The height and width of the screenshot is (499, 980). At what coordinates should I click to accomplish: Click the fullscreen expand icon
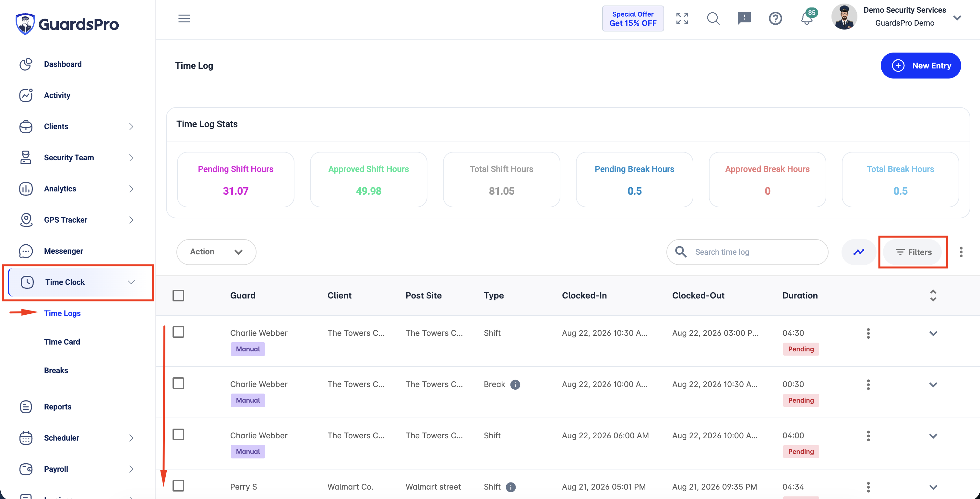point(682,18)
